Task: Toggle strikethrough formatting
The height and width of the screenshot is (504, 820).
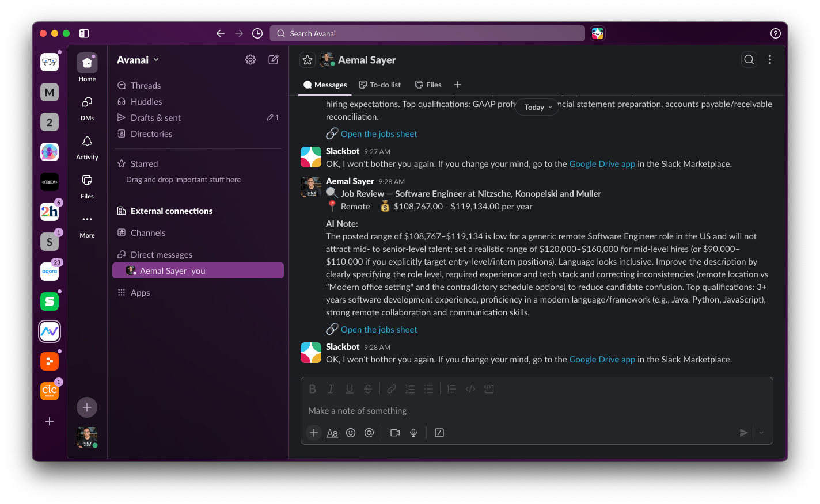Action: (368, 389)
